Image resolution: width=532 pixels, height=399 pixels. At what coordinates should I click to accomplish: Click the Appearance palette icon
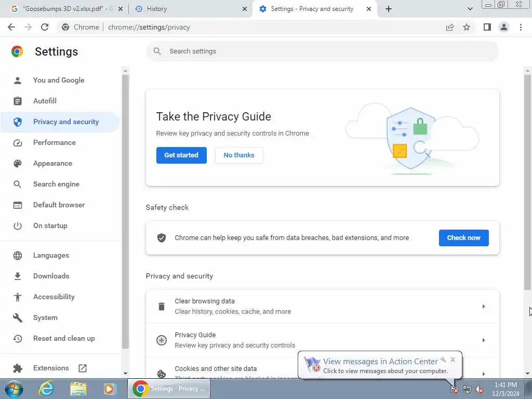(18, 164)
